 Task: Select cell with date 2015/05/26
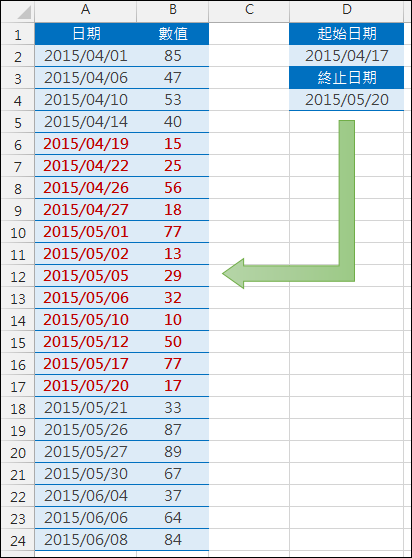tap(85, 430)
